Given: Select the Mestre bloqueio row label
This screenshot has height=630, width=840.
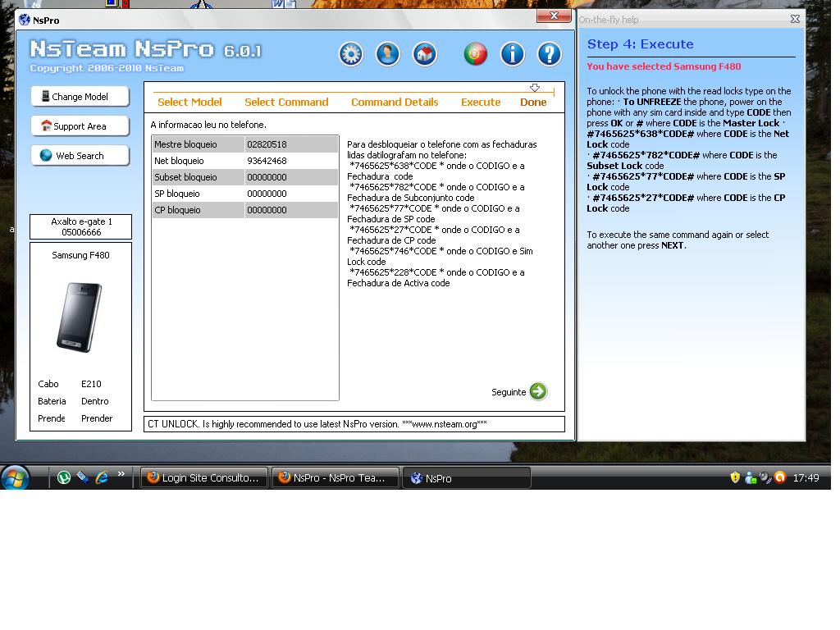Looking at the screenshot, I should coord(185,144).
